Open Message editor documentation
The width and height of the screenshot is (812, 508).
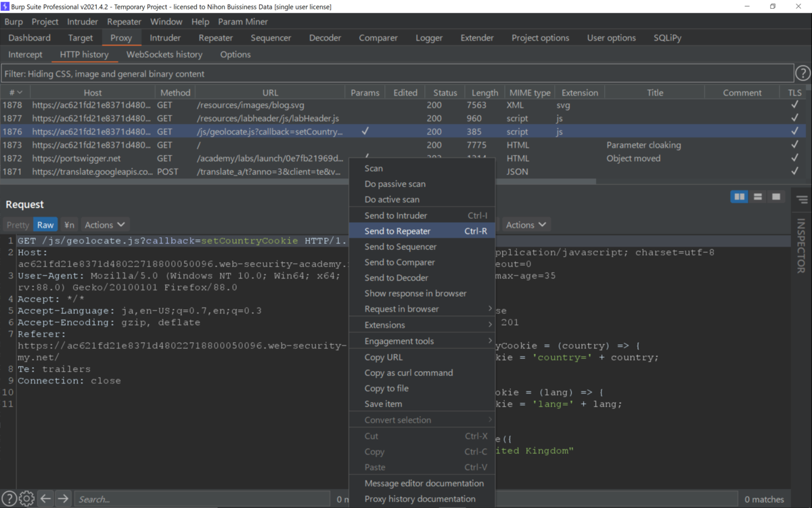pyautogui.click(x=422, y=484)
